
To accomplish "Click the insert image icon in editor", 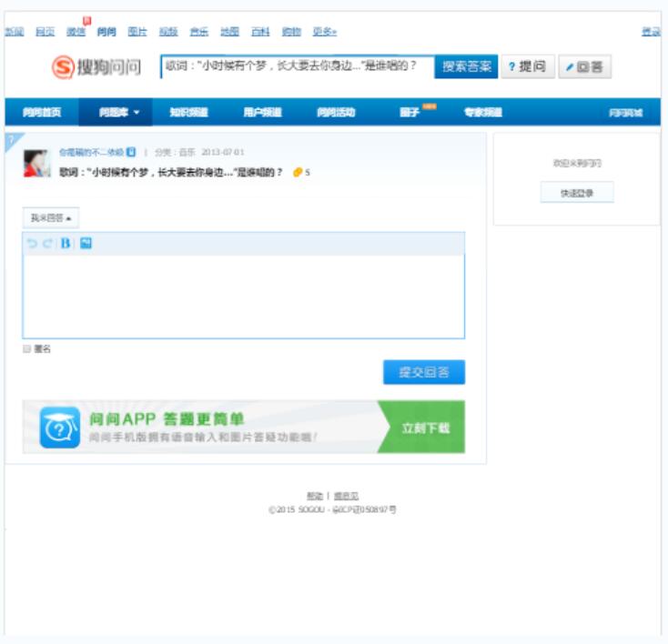I will pos(86,243).
